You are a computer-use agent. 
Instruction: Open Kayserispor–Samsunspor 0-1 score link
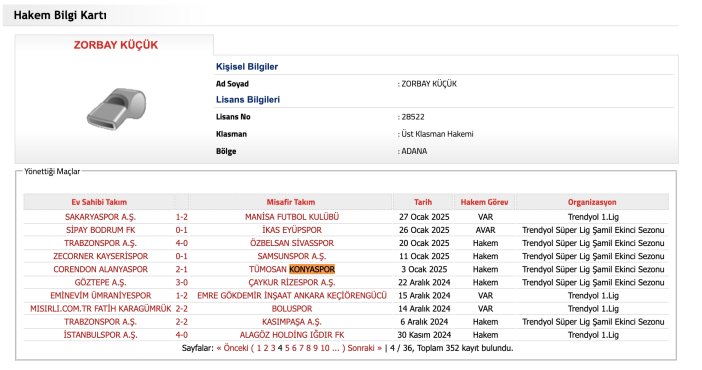[x=181, y=256]
